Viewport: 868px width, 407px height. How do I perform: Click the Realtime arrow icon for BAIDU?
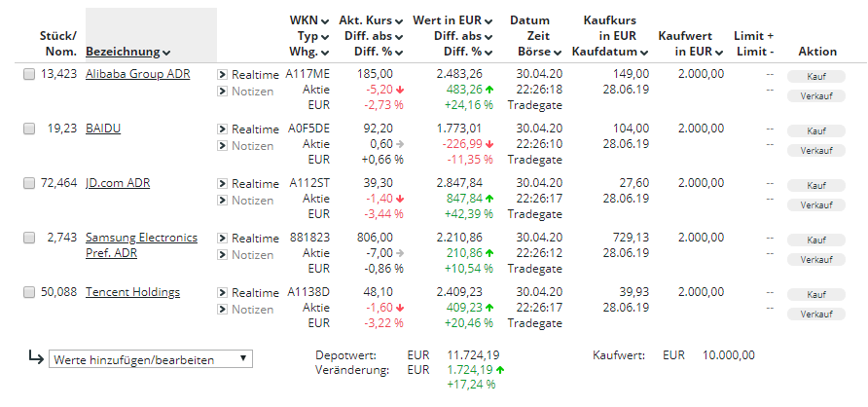pyautogui.click(x=223, y=129)
